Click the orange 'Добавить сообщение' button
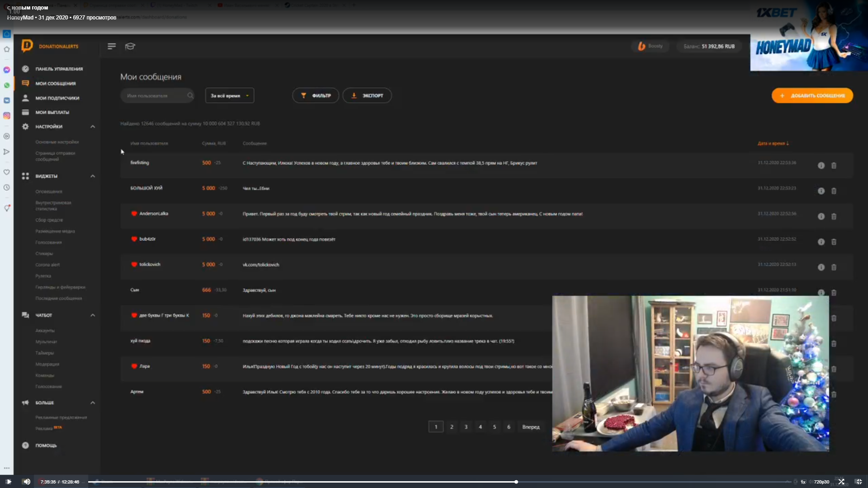Image resolution: width=868 pixels, height=488 pixels. click(812, 95)
